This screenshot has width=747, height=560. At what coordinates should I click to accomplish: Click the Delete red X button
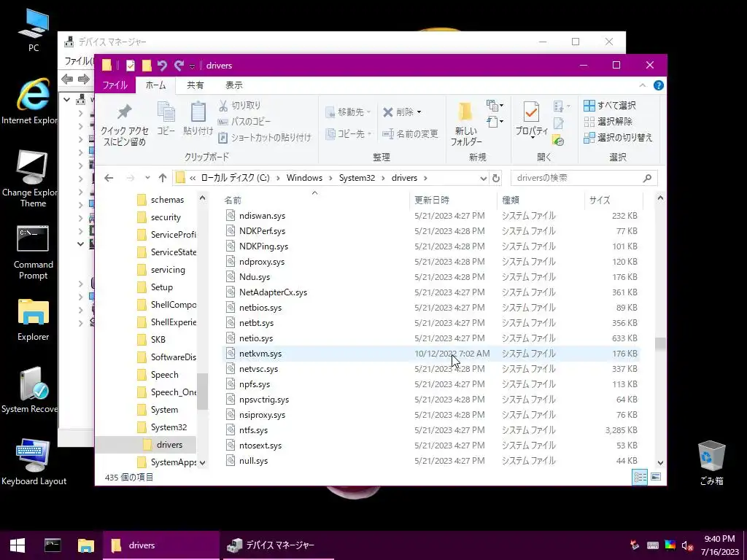398,112
